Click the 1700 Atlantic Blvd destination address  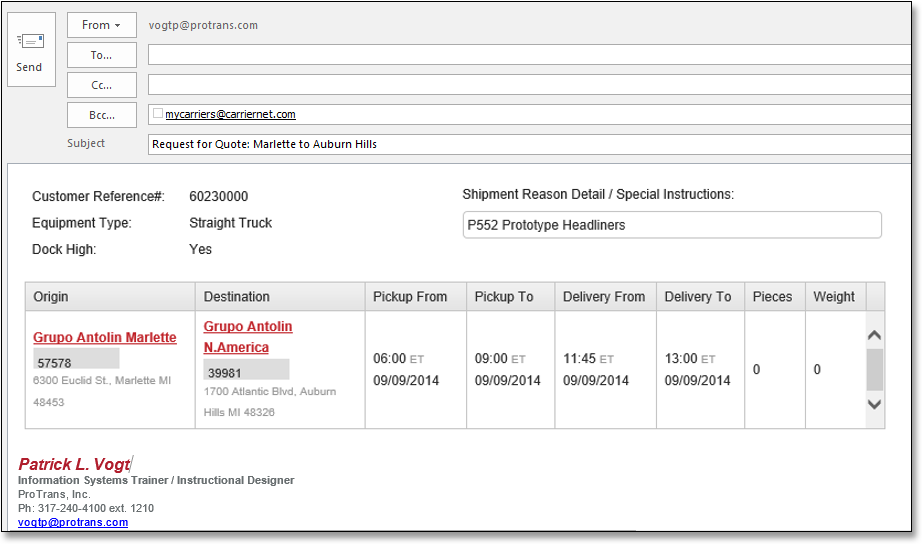(x=270, y=402)
